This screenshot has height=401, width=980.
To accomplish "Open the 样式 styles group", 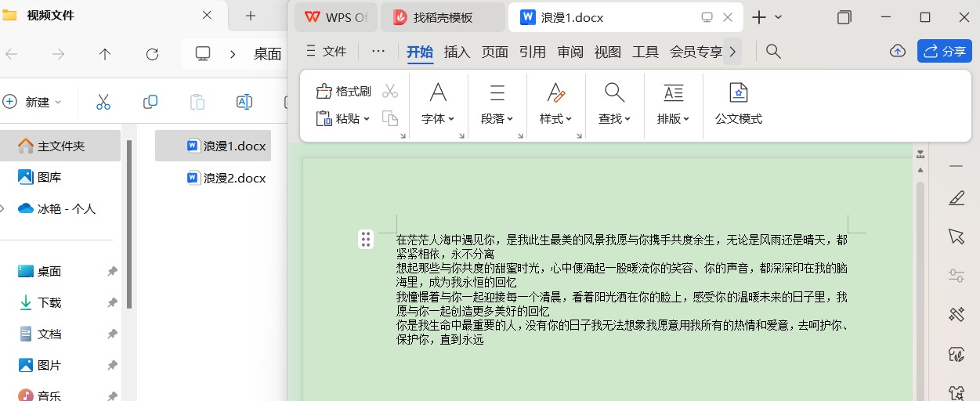I will [555, 104].
